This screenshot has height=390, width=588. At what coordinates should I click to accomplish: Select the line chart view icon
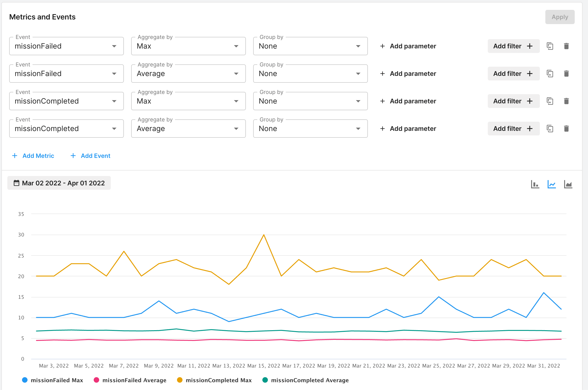click(x=552, y=184)
